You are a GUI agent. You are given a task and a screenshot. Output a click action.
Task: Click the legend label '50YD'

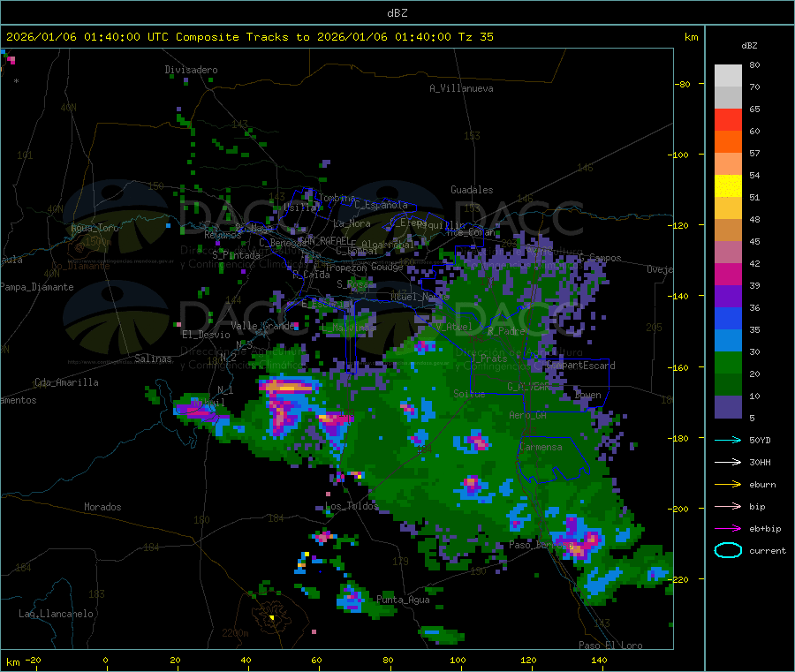pos(760,440)
